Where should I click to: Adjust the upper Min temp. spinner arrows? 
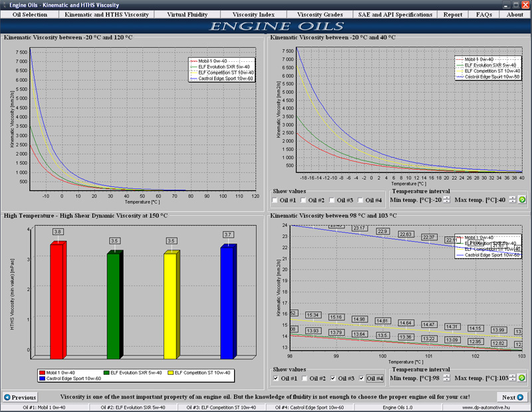447,200
